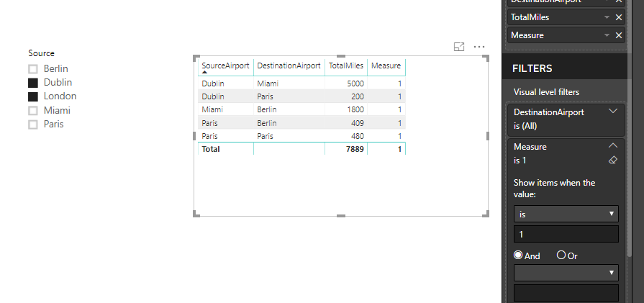Click the 480 TotalMiles cell
Viewport: 644px width, 303px height.
tap(358, 136)
